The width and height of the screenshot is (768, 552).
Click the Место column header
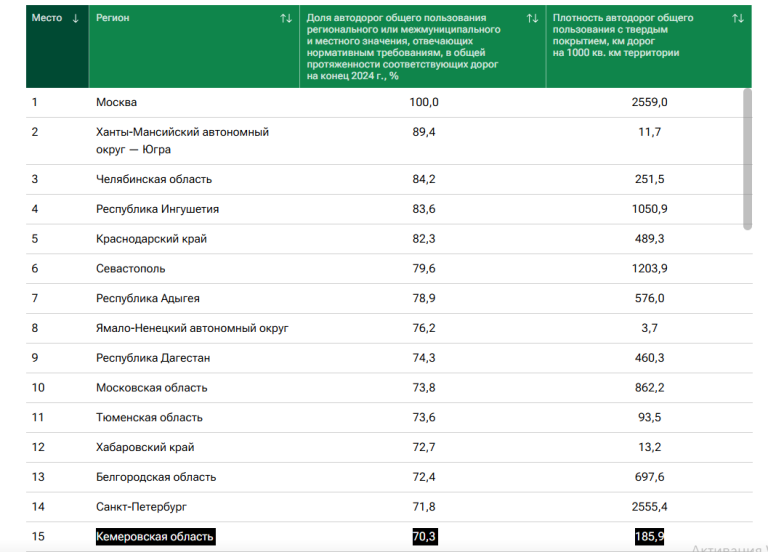tap(47, 18)
